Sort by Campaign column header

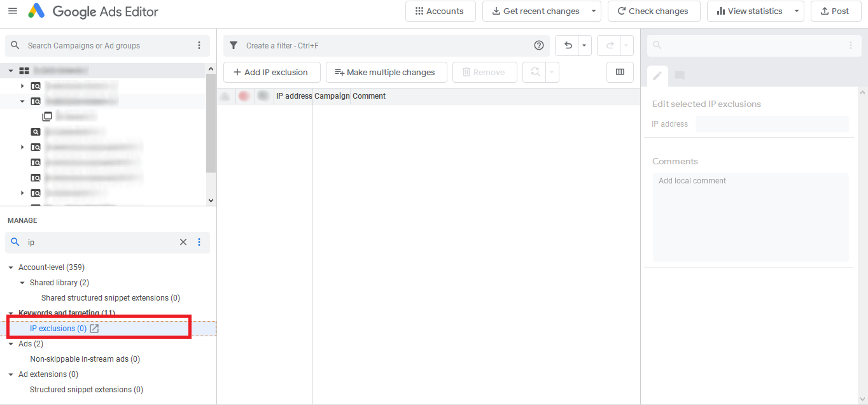pos(332,96)
